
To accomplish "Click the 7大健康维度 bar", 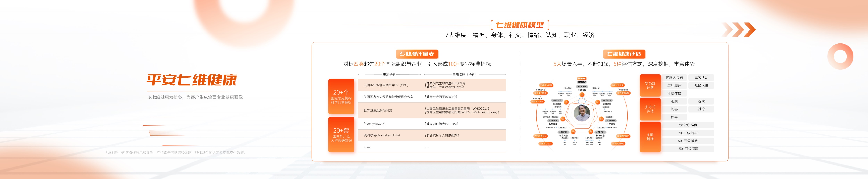I will (688, 125).
